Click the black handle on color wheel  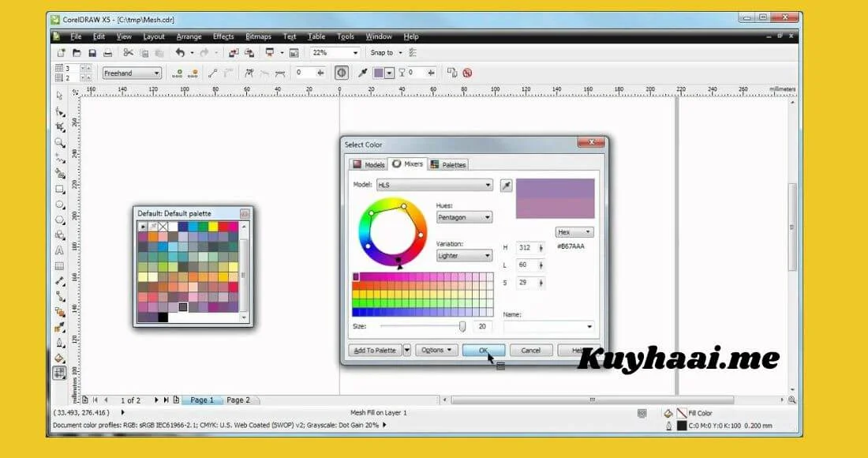[398, 260]
